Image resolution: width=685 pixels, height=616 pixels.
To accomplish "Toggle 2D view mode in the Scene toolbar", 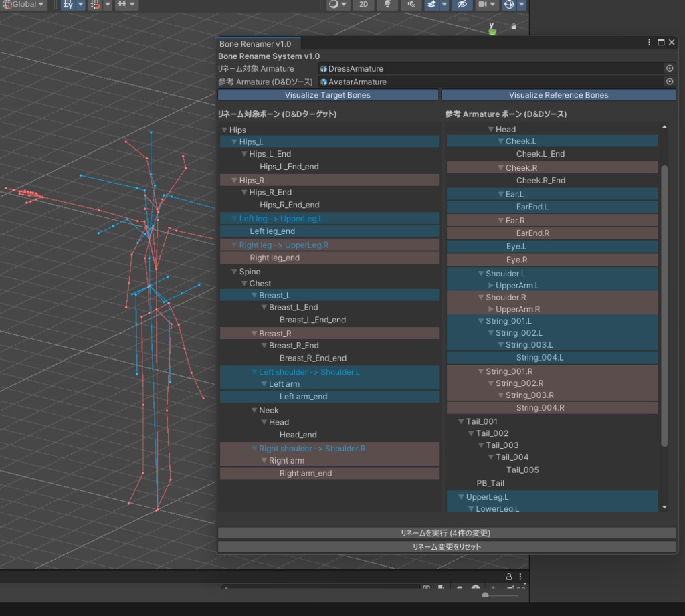I will coord(363,5).
